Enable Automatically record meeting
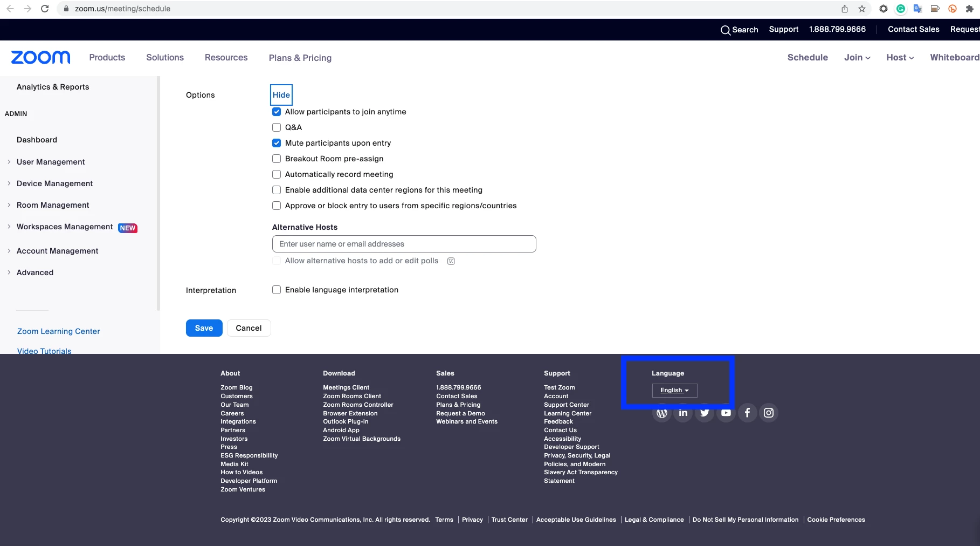The width and height of the screenshot is (980, 546). coord(277,174)
